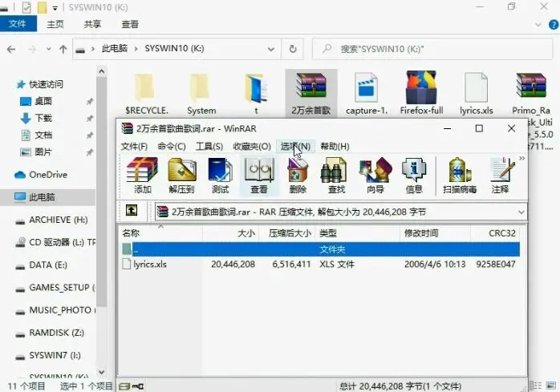Sort by Type (类型) column header
This screenshot has width=560, height=392.
(358, 233)
